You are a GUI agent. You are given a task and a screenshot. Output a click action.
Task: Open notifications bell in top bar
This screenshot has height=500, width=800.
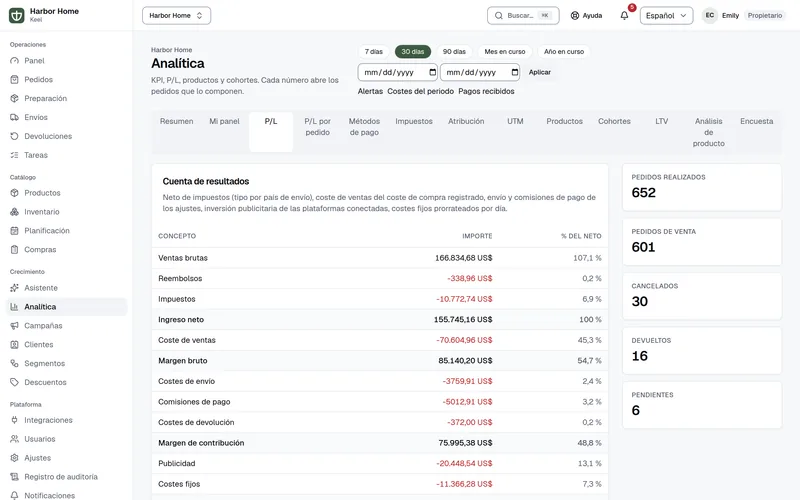(x=624, y=15)
